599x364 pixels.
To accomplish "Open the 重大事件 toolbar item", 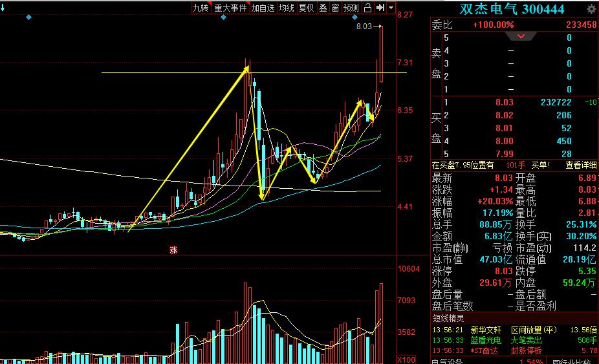I will coord(230,8).
